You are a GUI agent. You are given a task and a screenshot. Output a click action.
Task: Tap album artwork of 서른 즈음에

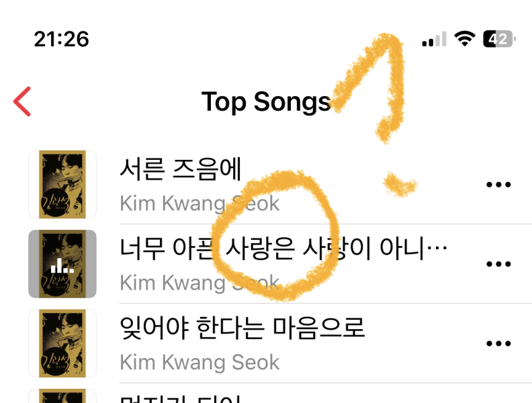(x=62, y=185)
